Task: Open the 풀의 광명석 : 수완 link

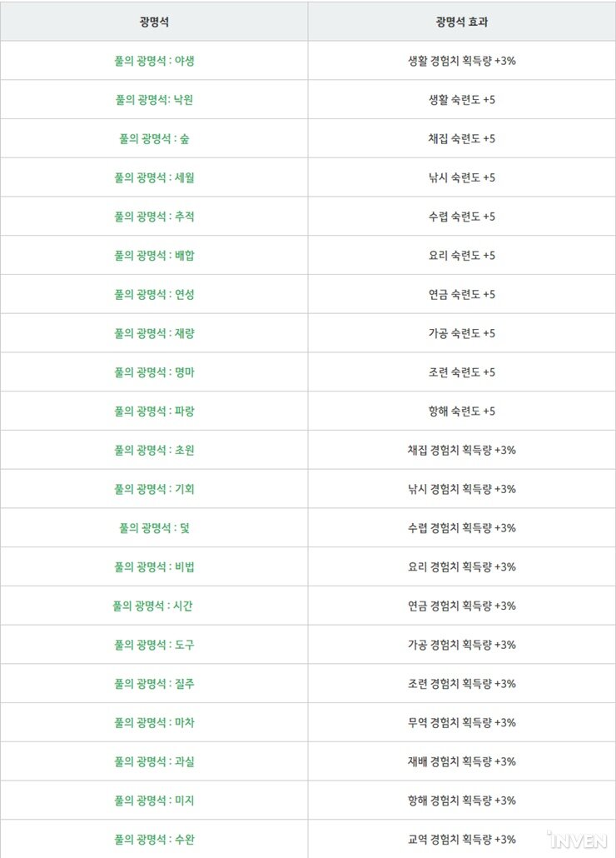Action: (154, 840)
